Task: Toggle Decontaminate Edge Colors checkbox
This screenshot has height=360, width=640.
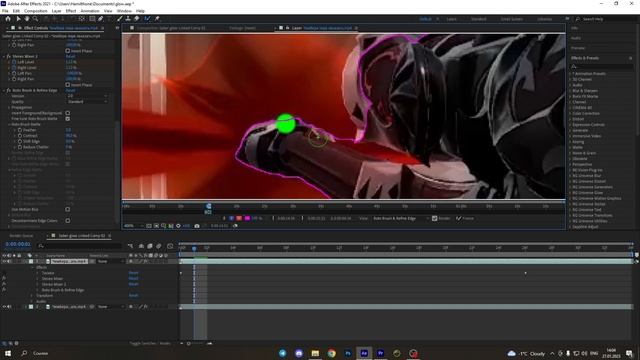Action: coord(68,221)
